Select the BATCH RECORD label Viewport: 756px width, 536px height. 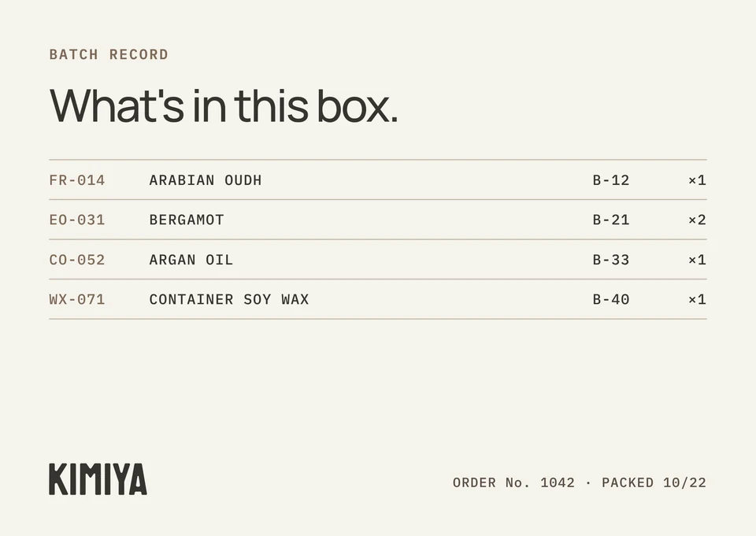point(109,54)
